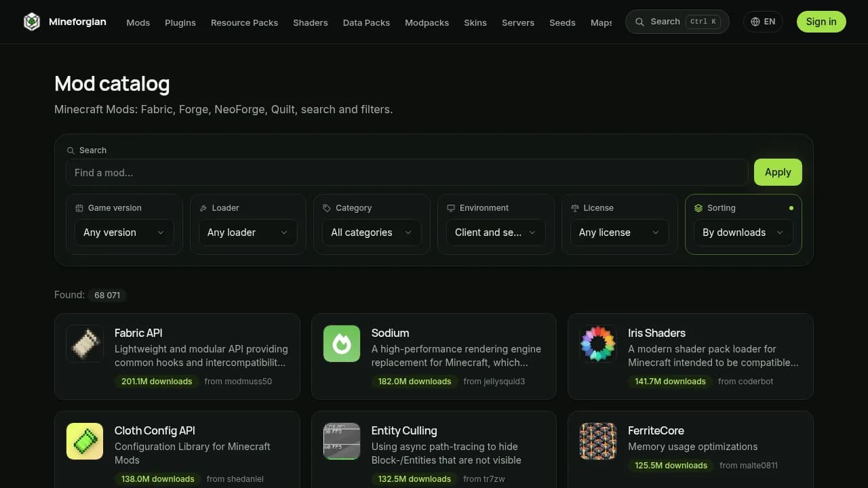Open the Cloth Config API green icon
This screenshot has height=488, width=868.
[x=85, y=441]
